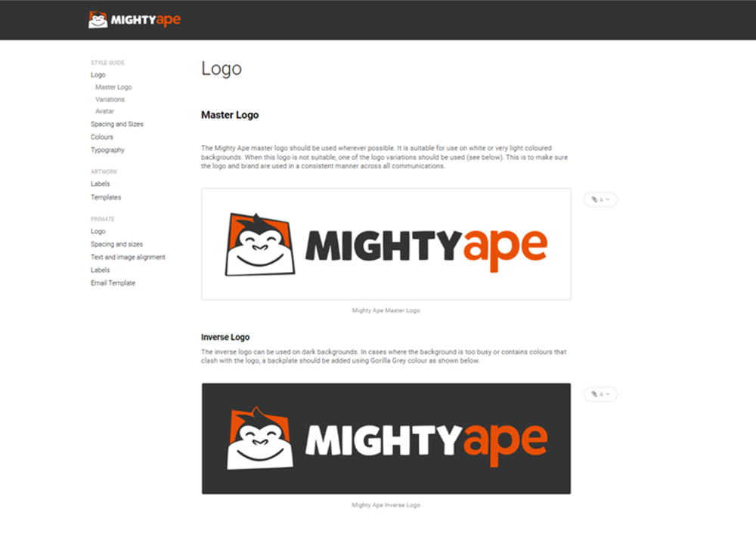
Task: Open Spacing and Sizes page
Action: [117, 124]
